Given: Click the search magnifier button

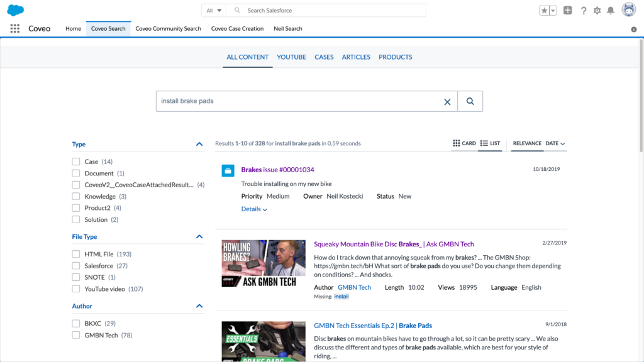Looking at the screenshot, I should 470,101.
